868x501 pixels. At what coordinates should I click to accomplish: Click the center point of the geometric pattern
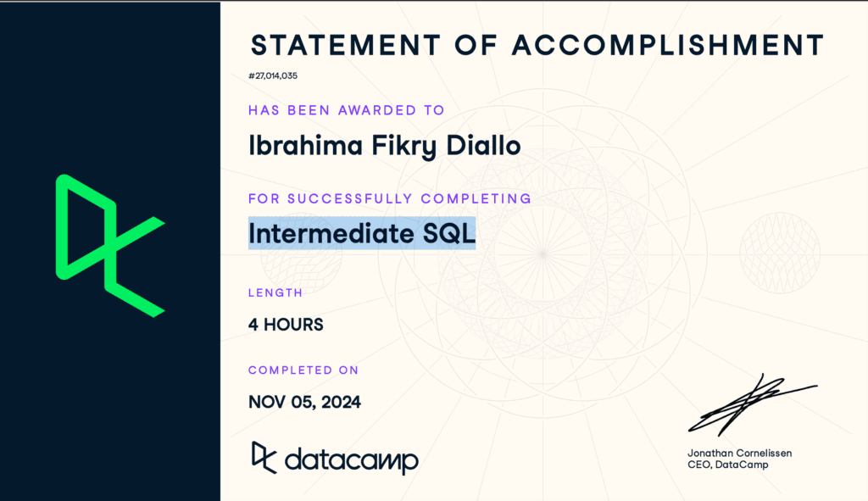coord(542,253)
